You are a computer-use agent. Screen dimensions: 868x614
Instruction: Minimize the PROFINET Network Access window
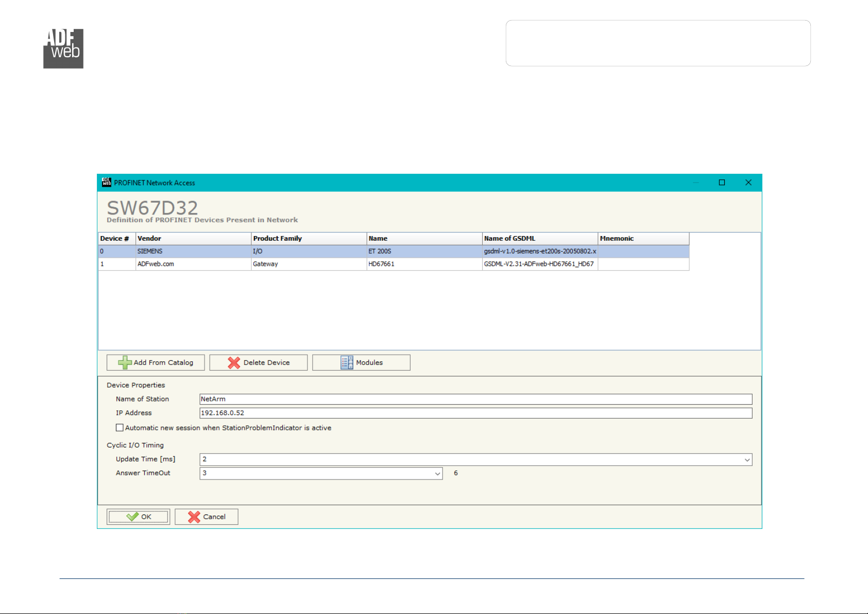click(695, 182)
